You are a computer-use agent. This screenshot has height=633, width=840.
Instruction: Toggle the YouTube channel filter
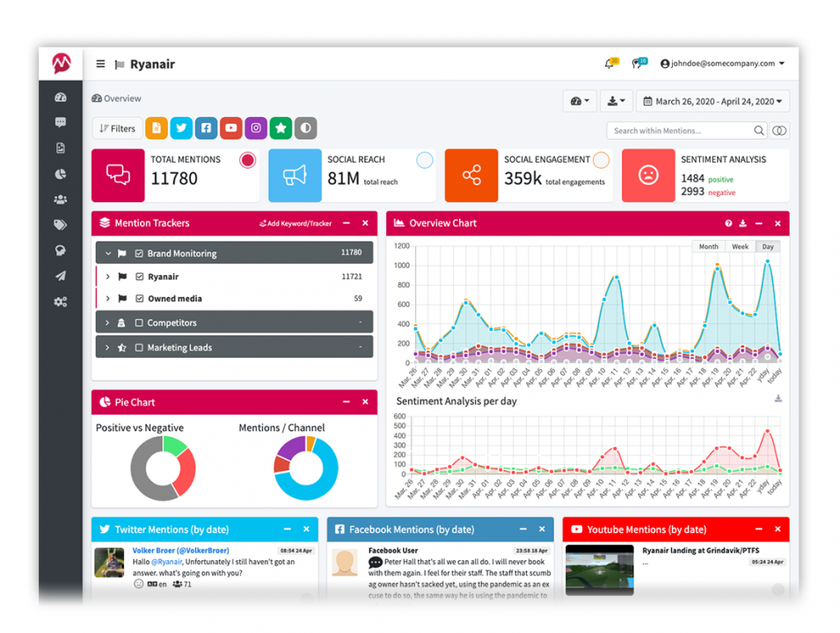(231, 128)
